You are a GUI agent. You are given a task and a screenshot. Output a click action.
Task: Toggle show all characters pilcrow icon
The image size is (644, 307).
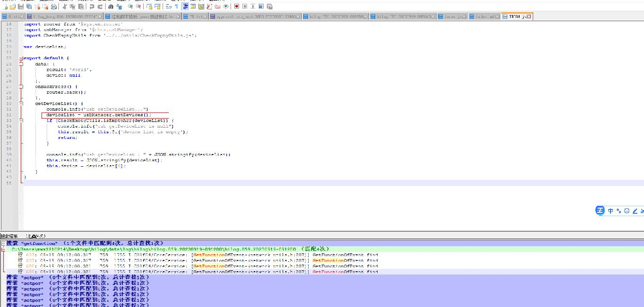tap(176, 7)
